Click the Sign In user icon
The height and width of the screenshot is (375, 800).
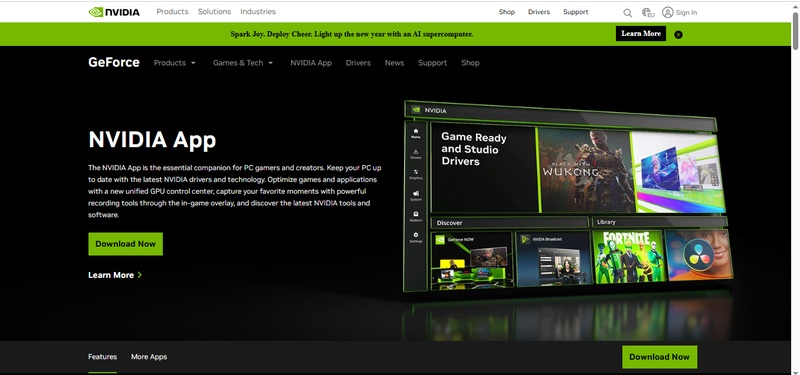point(667,12)
